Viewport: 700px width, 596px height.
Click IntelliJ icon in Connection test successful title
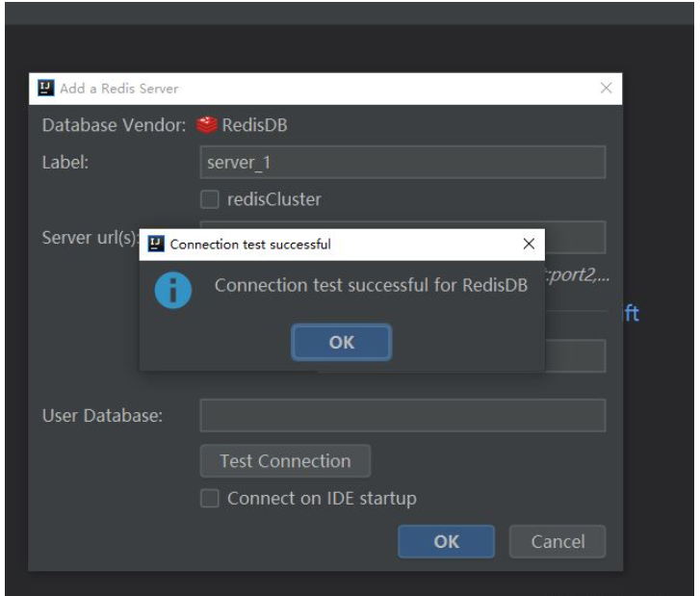(155, 245)
